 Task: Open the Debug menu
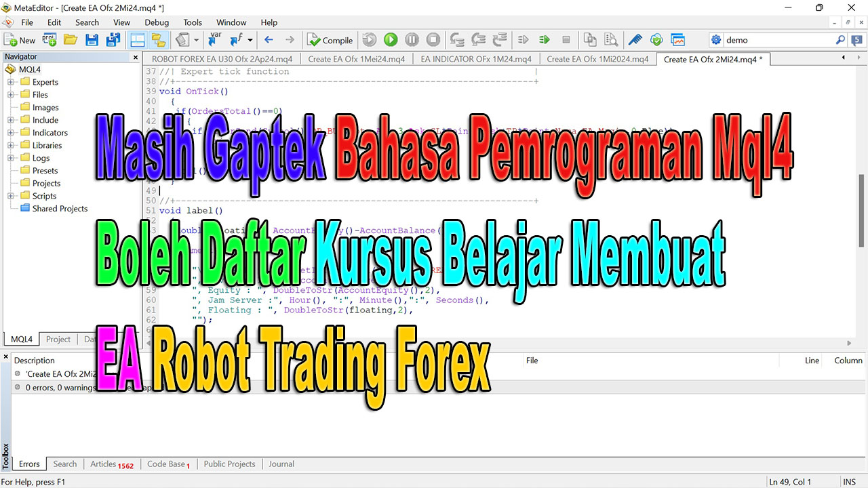[x=157, y=22]
